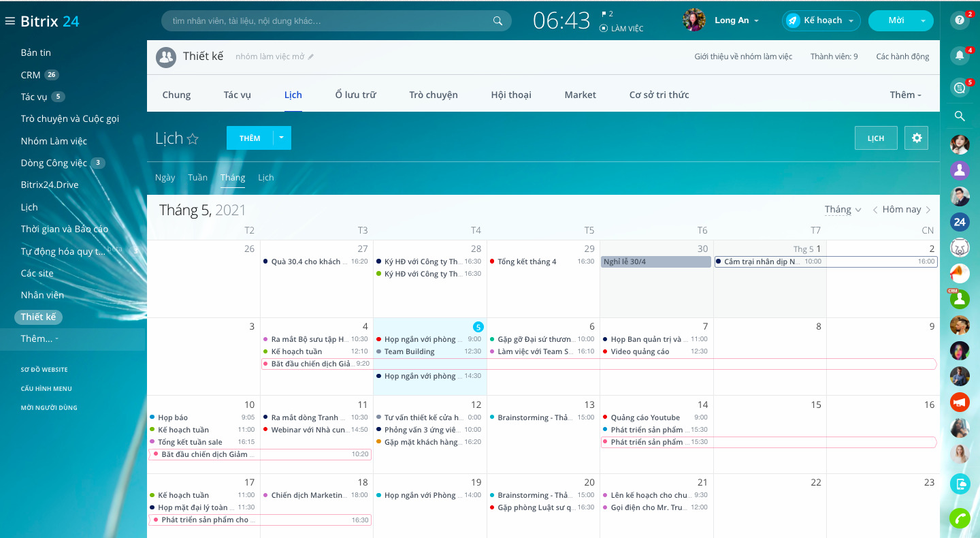Click the rocket icon in the Kế hoạch button

793,20
